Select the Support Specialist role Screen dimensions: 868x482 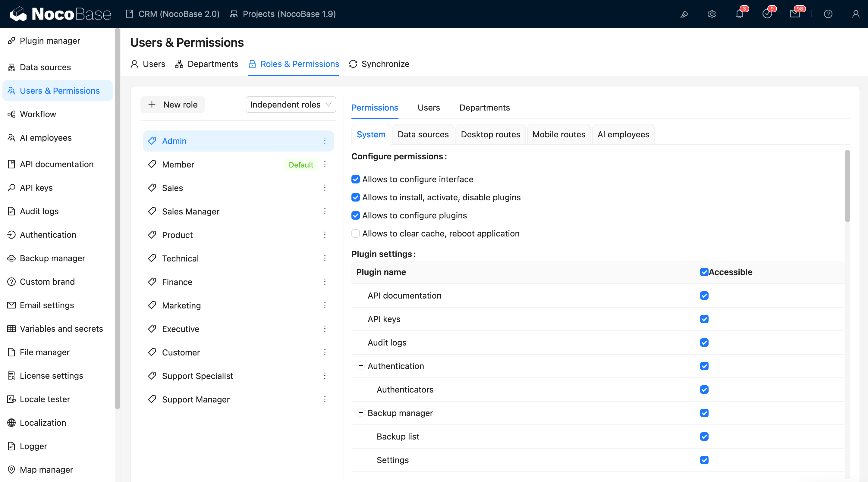197,376
